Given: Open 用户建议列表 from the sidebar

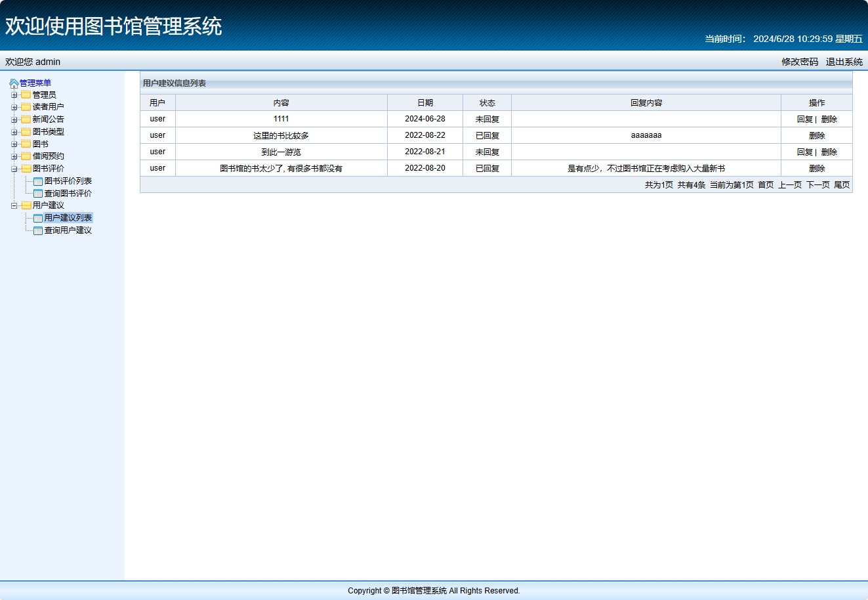Looking at the screenshot, I should pos(68,218).
